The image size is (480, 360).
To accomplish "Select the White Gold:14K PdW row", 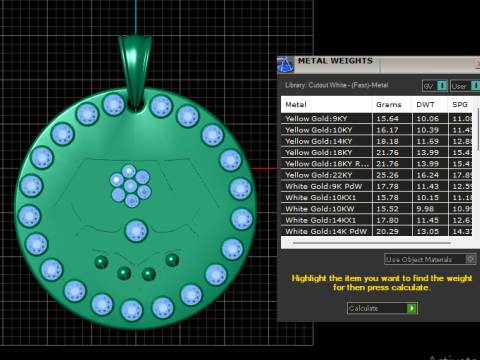I will 377,231.
